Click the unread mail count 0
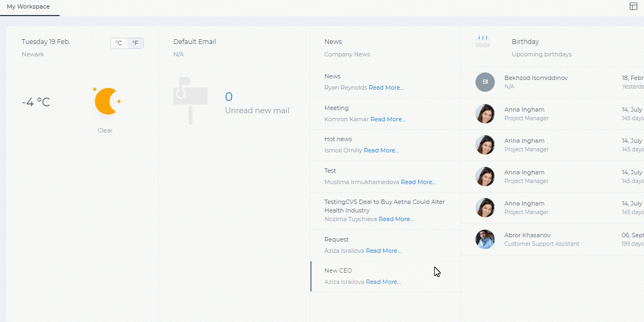644x322 pixels. [x=229, y=97]
